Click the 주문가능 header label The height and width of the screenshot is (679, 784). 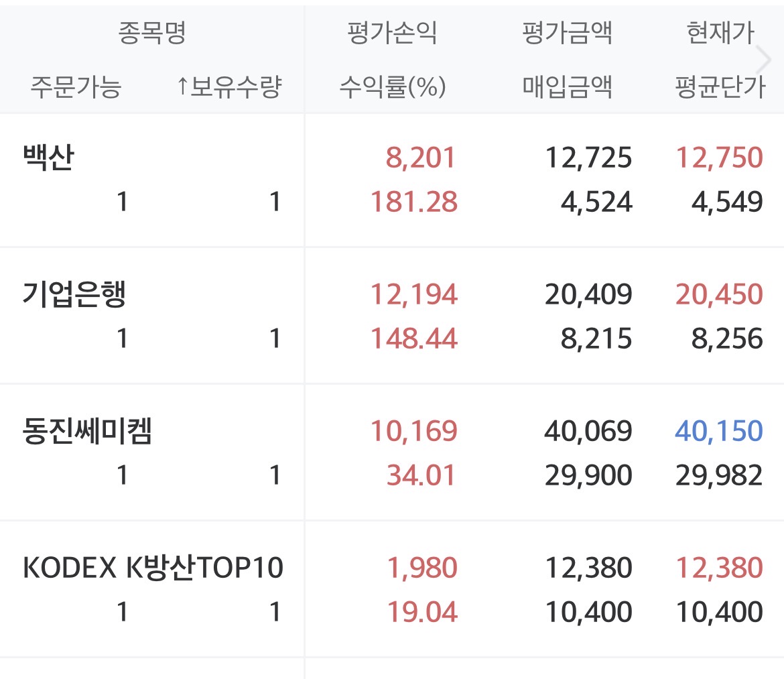tap(76, 87)
